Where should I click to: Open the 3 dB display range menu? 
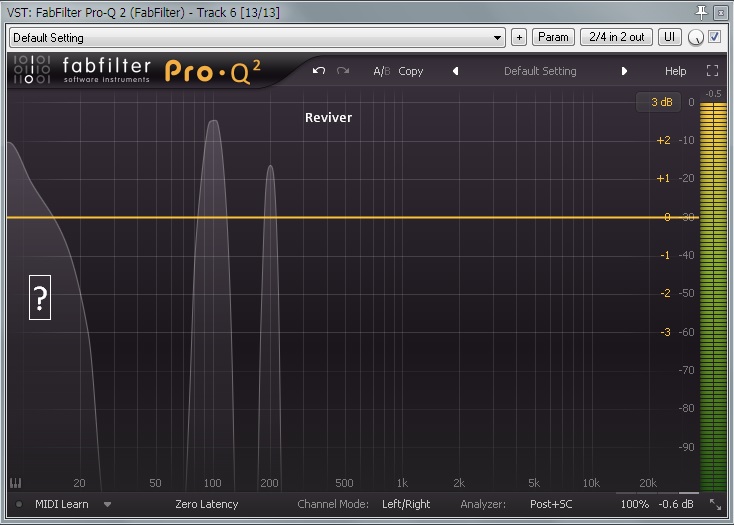(x=661, y=102)
